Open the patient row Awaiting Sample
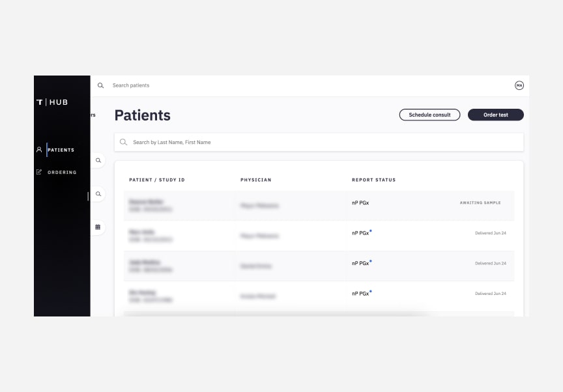The width and height of the screenshot is (563, 392). pos(319,206)
